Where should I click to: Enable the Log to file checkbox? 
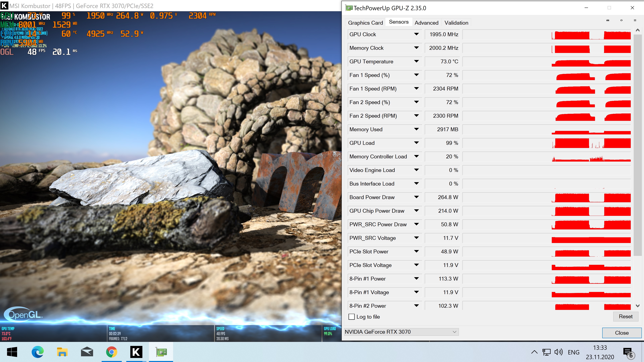352,317
